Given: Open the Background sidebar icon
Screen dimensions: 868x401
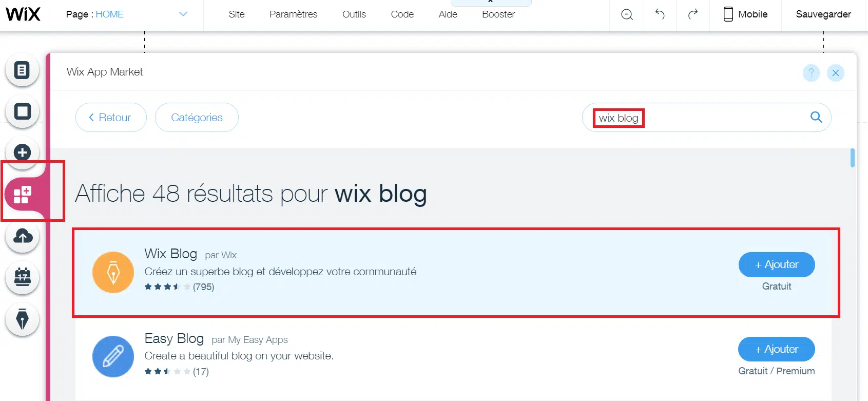Looking at the screenshot, I should (x=22, y=111).
